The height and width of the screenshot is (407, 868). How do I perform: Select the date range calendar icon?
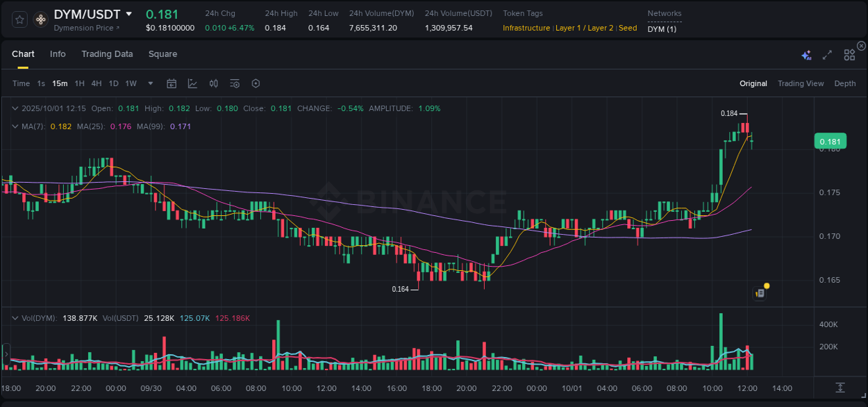172,83
